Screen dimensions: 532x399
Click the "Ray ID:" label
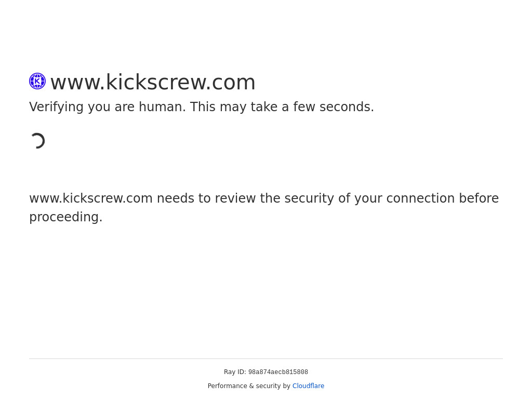coord(235,372)
